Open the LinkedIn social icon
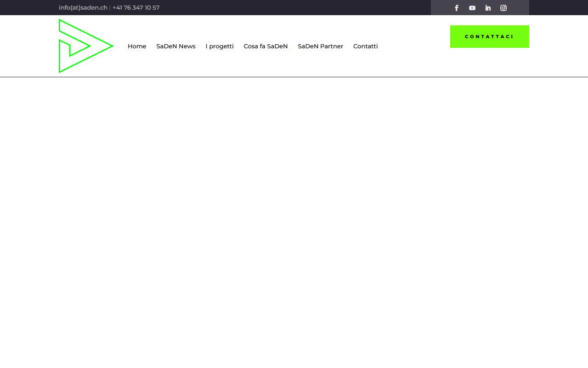 [488, 8]
